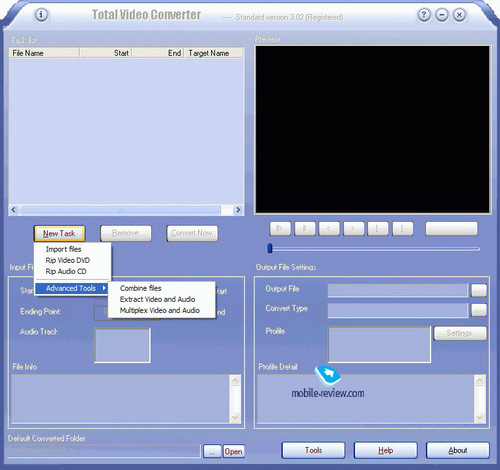Minimize the Total Video Converter window
This screenshot has height=470, width=500.
pos(442,15)
